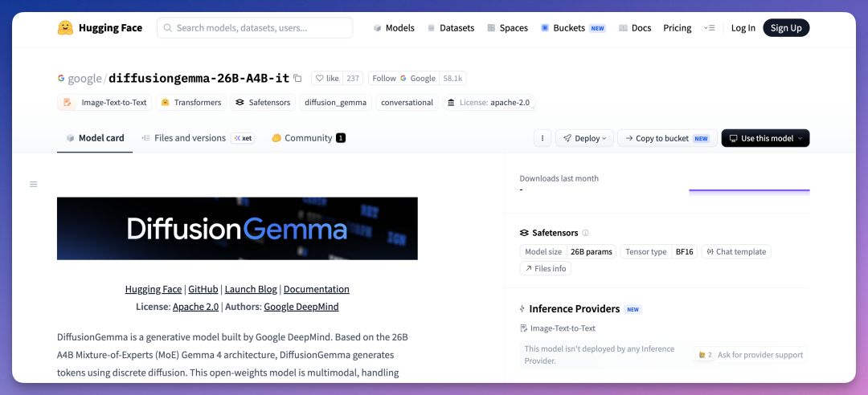Select the diffusion_gemma tag

pyautogui.click(x=335, y=102)
